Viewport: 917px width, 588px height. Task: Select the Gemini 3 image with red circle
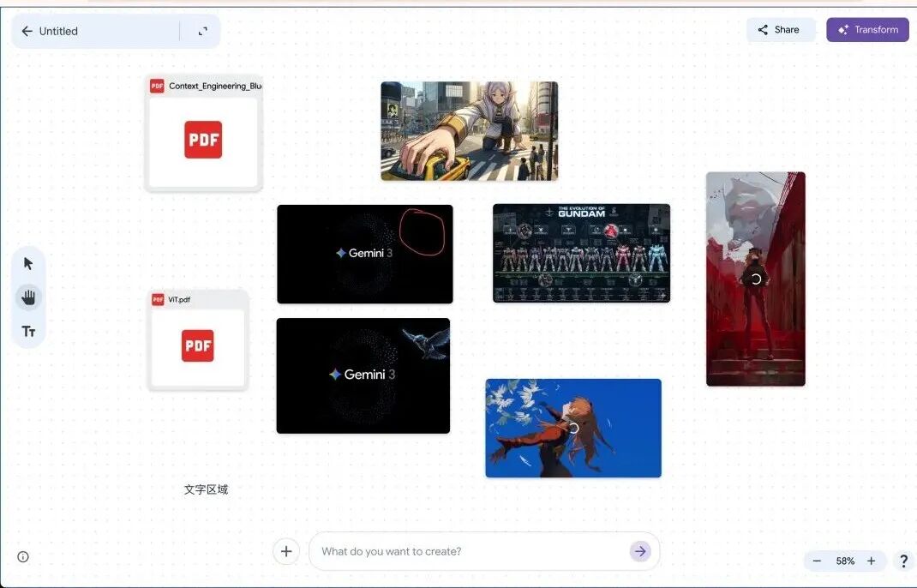pyautogui.click(x=364, y=254)
